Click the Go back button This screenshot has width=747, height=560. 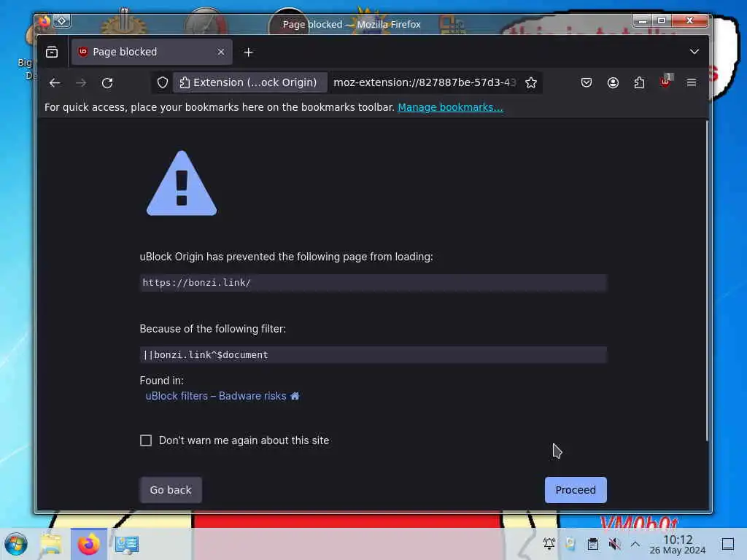point(171,490)
